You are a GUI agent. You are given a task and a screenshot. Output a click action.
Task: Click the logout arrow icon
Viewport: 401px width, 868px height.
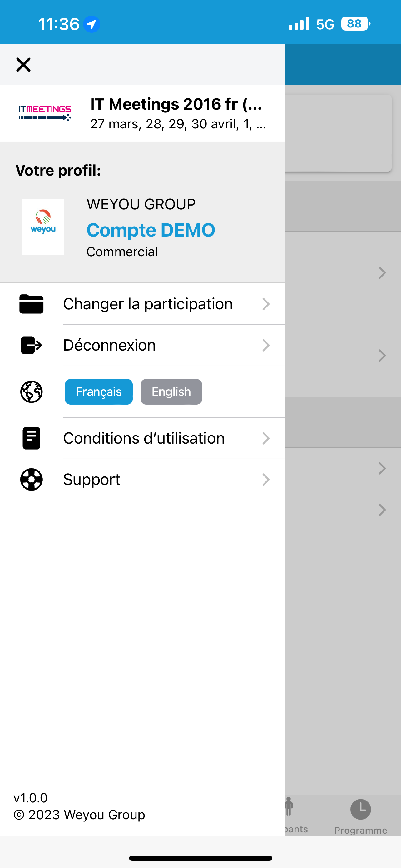tap(31, 345)
